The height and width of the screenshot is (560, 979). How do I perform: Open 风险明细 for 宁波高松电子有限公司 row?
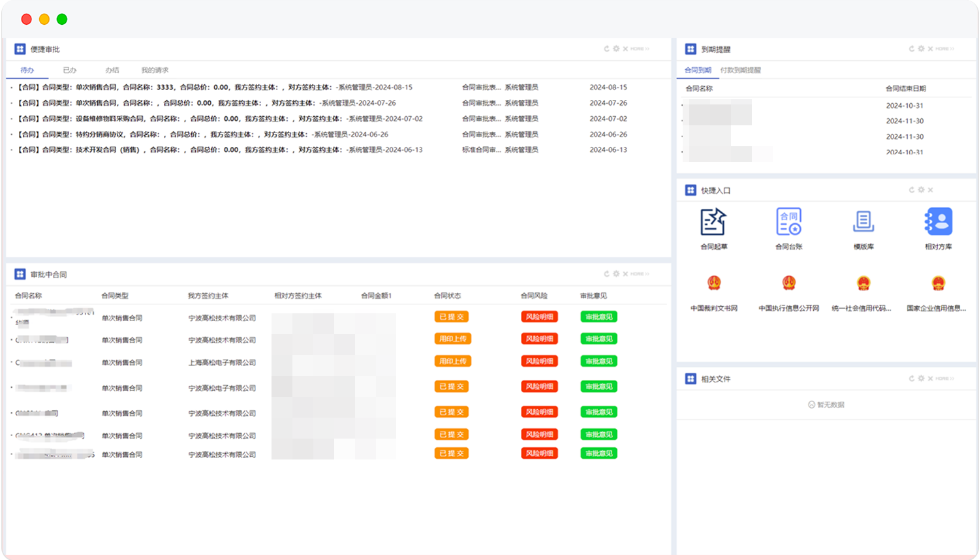[x=539, y=386]
